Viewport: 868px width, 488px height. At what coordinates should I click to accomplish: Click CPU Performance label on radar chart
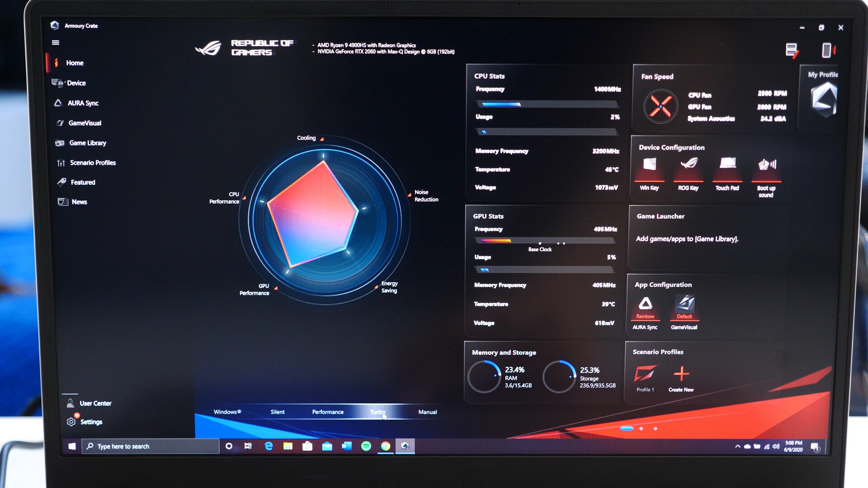225,198
